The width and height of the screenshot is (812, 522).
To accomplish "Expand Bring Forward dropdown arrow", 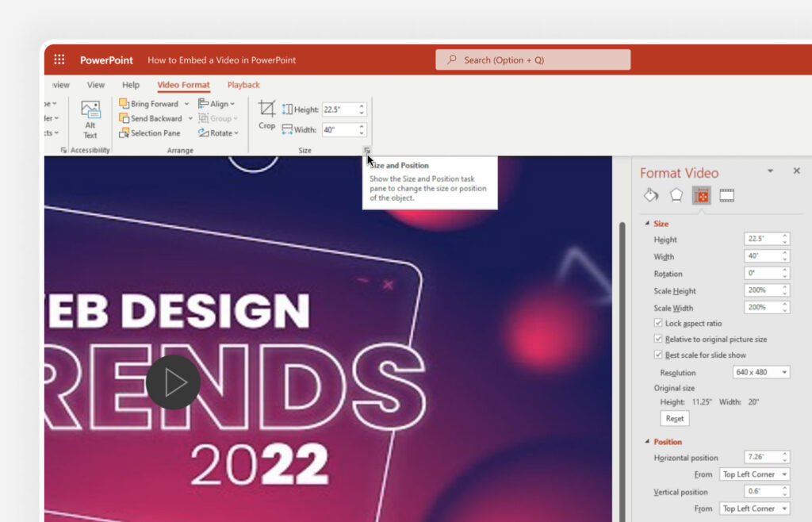I will [x=186, y=104].
